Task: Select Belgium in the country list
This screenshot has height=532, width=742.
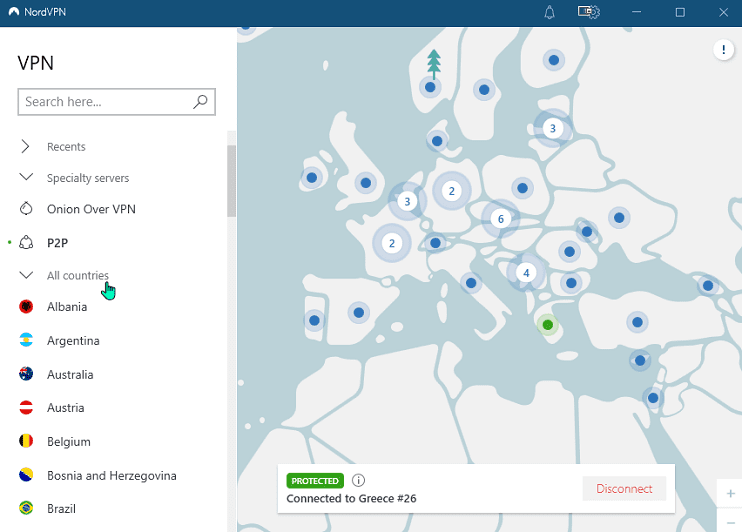Action: point(69,442)
